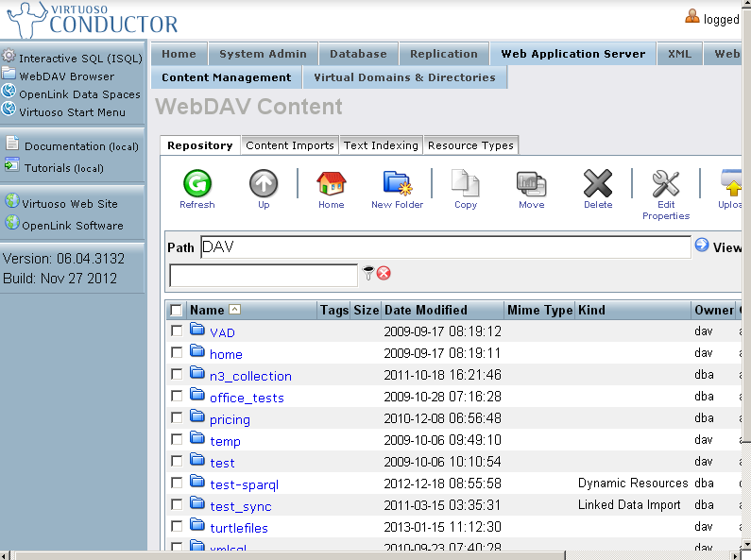Click the Up arrow toolbar icon
The height and width of the screenshot is (560, 751).
[264, 183]
